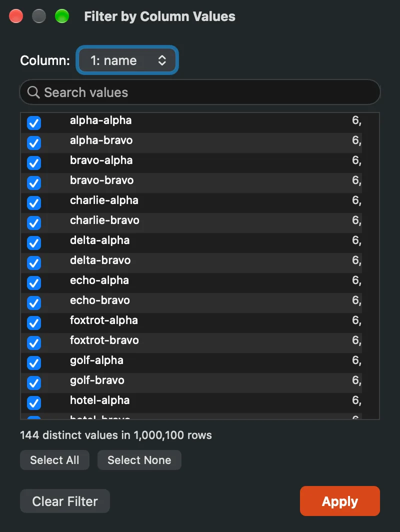Screen dimensions: 400x532
Task: Apply the column filter
Action: coord(340,501)
